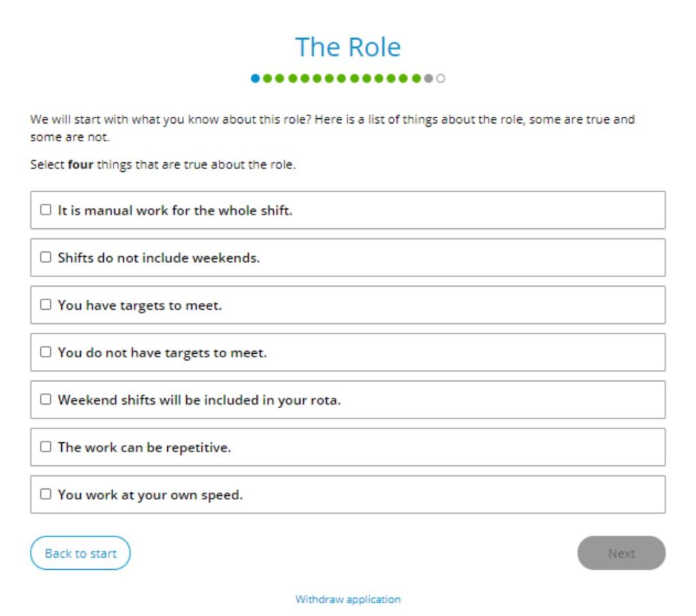Click the 'Shifts do not include weekends' label text

tap(159, 257)
